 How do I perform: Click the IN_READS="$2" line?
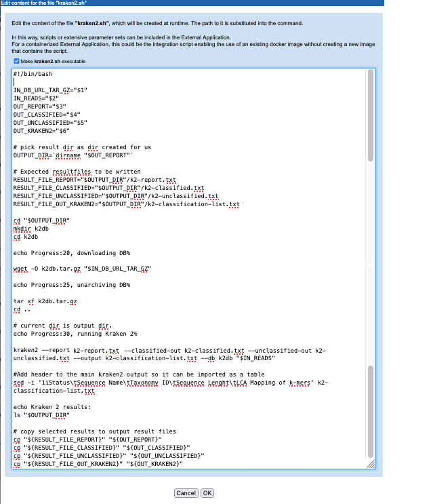coord(36,98)
